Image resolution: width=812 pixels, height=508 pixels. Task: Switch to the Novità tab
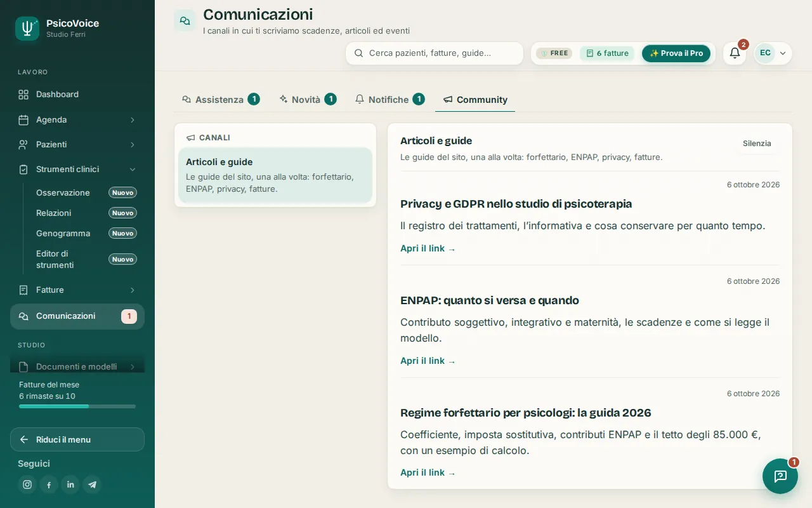[308, 100]
